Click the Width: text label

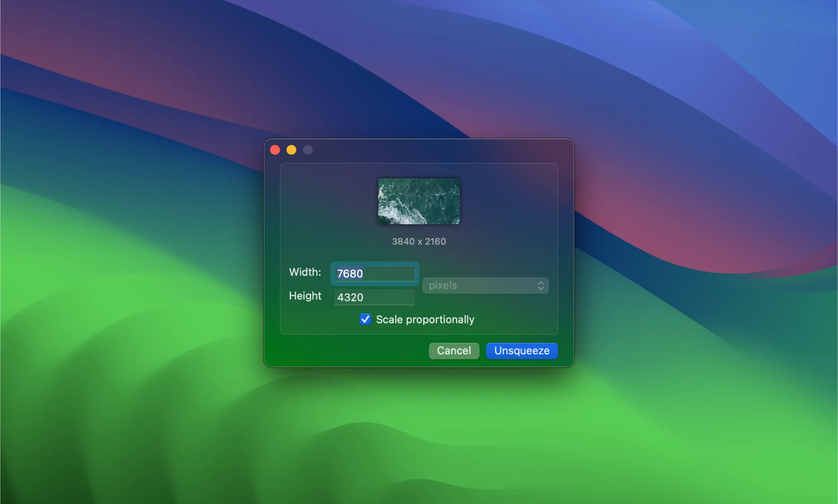(305, 272)
